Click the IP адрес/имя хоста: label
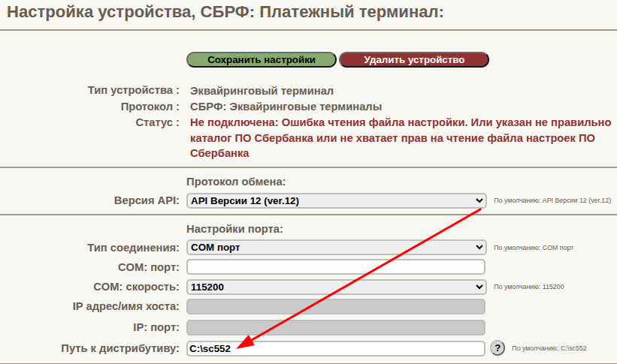Image resolution: width=617 pixels, height=364 pixels. point(126,307)
